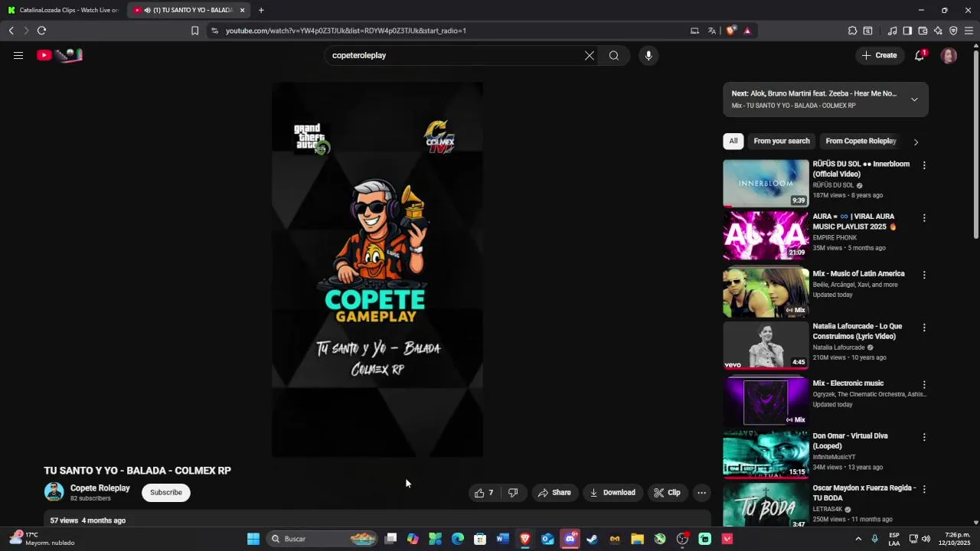The image size is (980, 551).
Task: Open Microsoft Word from taskbar
Action: [502, 539]
